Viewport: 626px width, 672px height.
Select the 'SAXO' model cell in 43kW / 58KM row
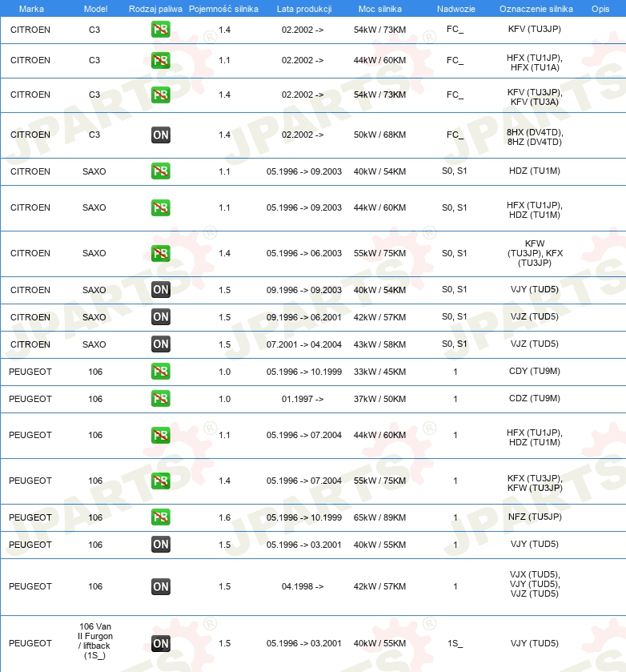coord(94,344)
